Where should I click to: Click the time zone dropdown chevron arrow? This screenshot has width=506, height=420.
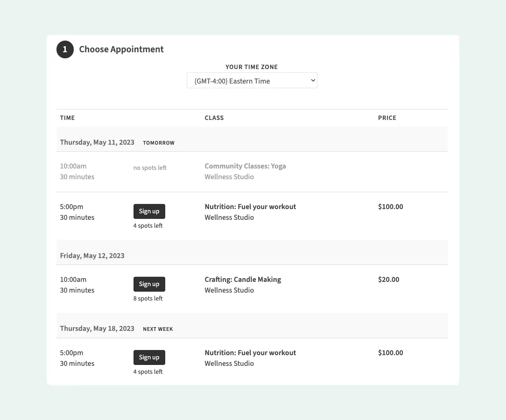312,80
